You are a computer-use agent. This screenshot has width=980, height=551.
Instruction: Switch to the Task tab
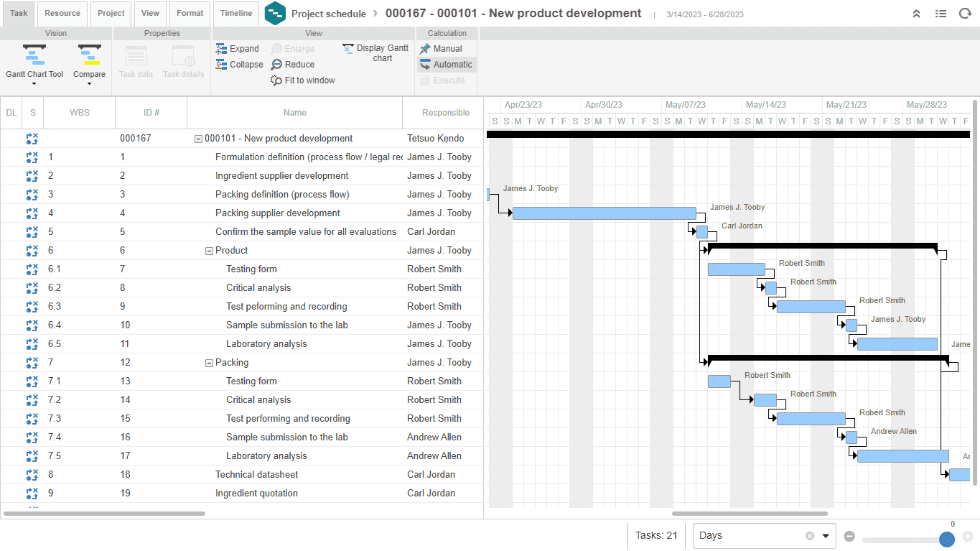pyautogui.click(x=19, y=13)
